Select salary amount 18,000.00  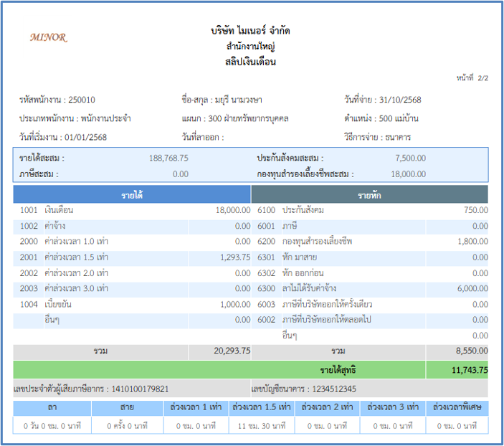pyautogui.click(x=233, y=210)
